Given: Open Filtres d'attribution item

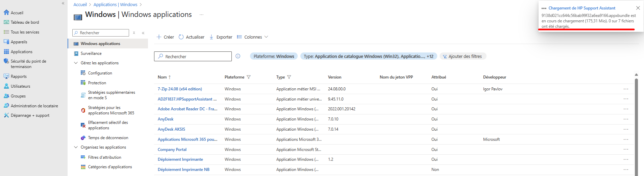Looking at the screenshot, I should pos(104,157).
